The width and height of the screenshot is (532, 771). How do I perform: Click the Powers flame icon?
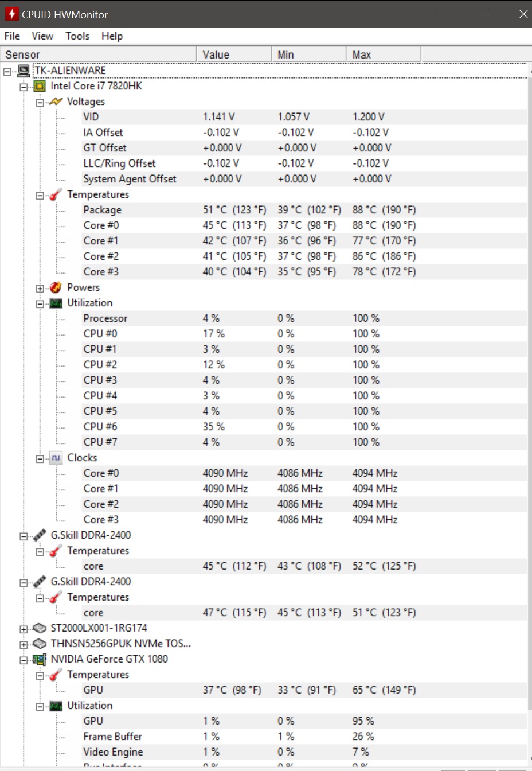pyautogui.click(x=56, y=287)
